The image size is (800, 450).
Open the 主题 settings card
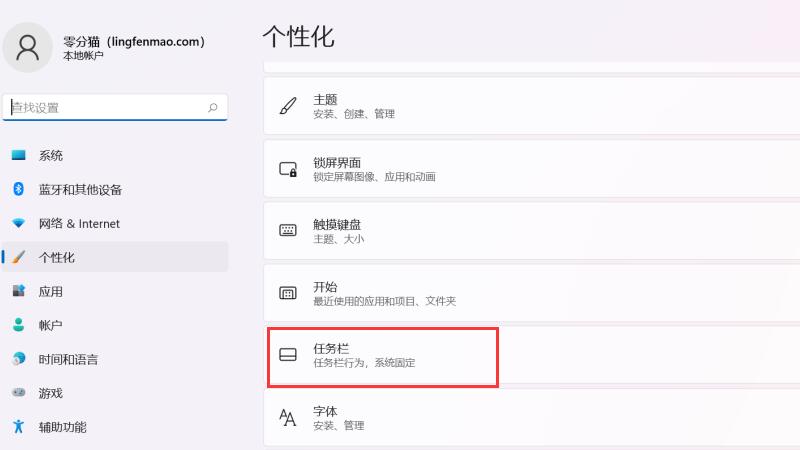click(530, 106)
